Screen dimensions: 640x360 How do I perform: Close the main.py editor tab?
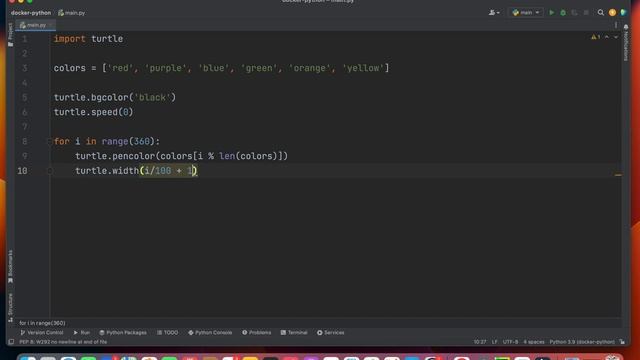coord(51,25)
